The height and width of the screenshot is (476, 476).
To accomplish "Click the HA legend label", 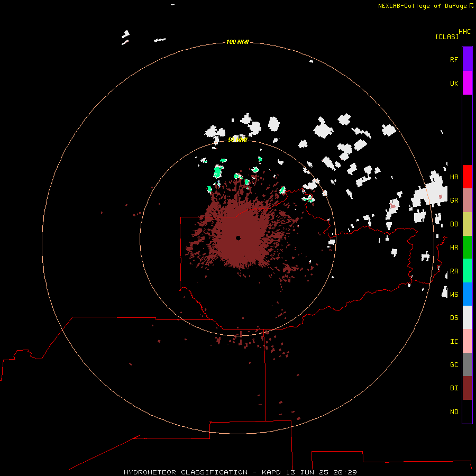I will [454, 177].
